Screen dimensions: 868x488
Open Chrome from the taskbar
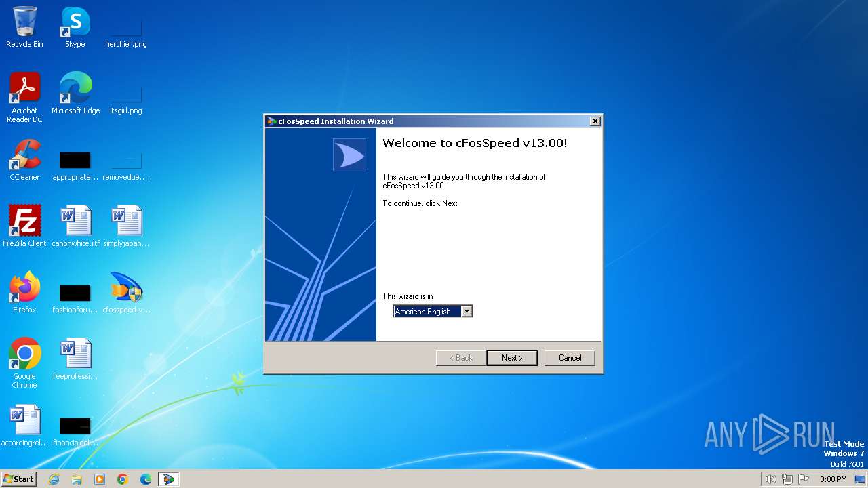(x=123, y=479)
